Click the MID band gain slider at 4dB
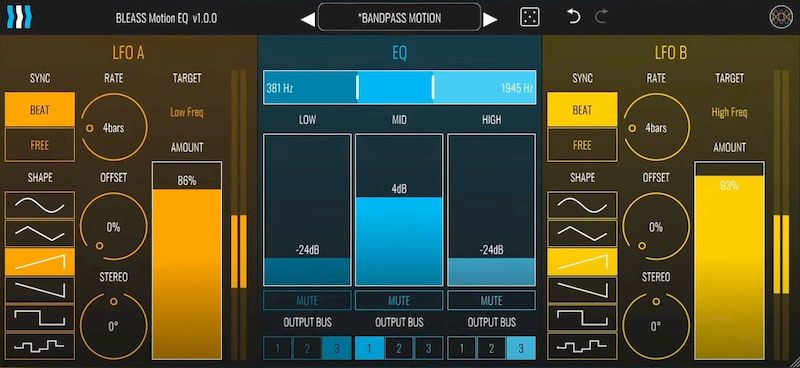 click(399, 210)
